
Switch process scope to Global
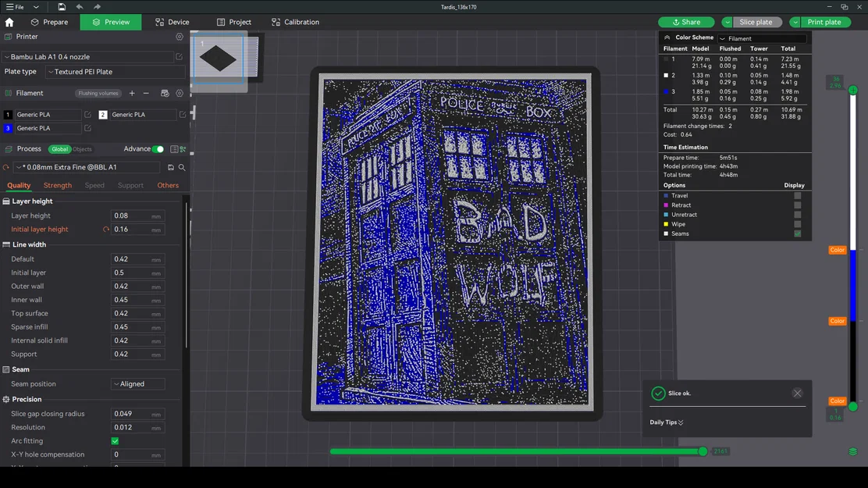(60, 149)
